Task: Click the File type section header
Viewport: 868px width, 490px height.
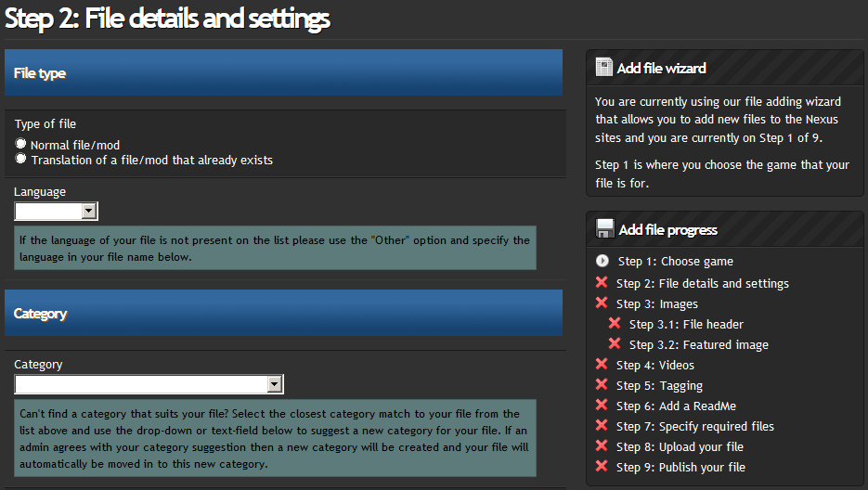Action: click(x=283, y=72)
